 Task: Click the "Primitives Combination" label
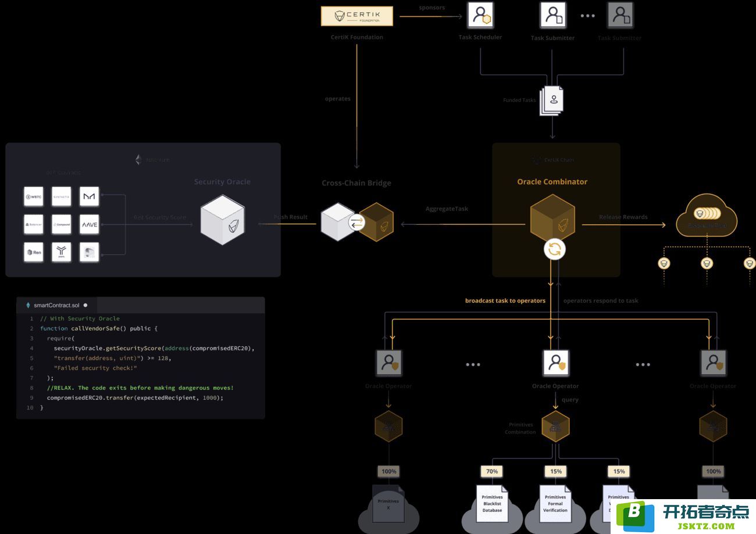pos(520,428)
